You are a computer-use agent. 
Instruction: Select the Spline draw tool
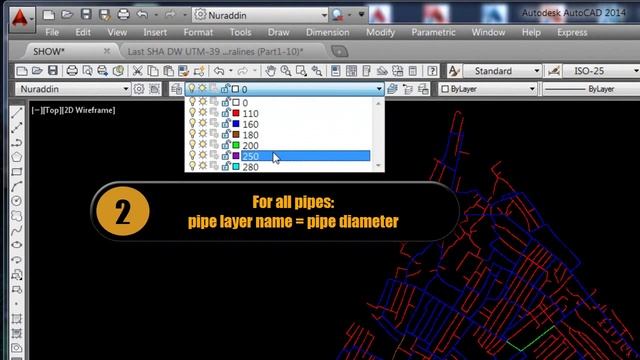click(x=16, y=230)
